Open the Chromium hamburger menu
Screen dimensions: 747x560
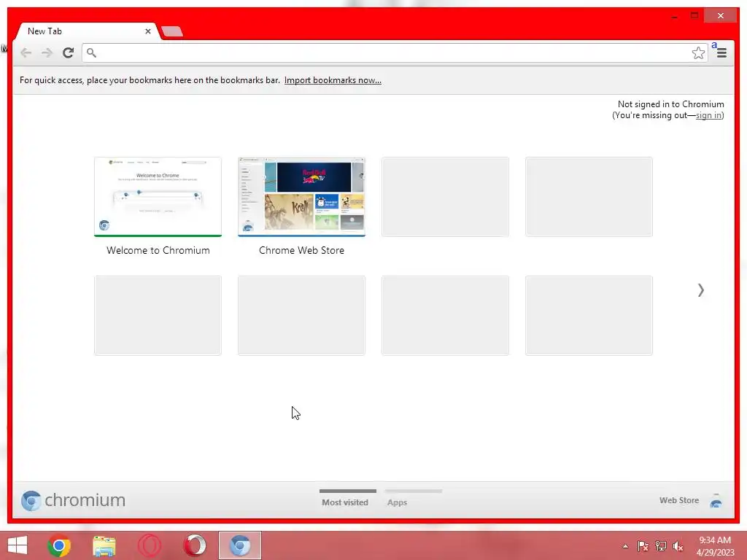pyautogui.click(x=721, y=52)
